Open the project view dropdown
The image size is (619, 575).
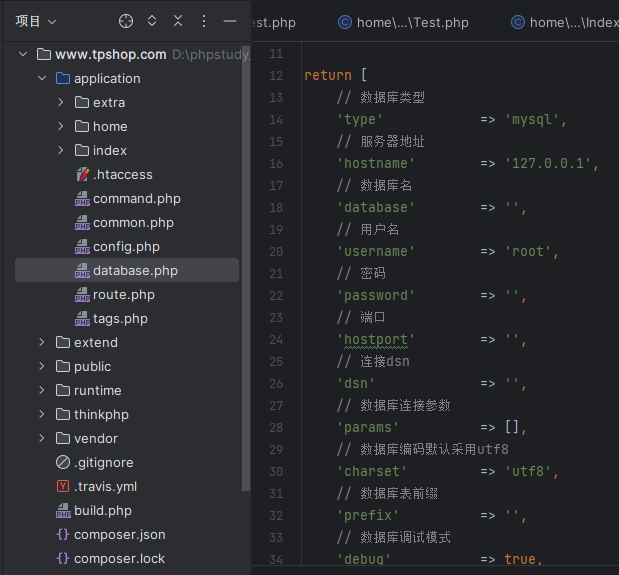(x=36, y=21)
